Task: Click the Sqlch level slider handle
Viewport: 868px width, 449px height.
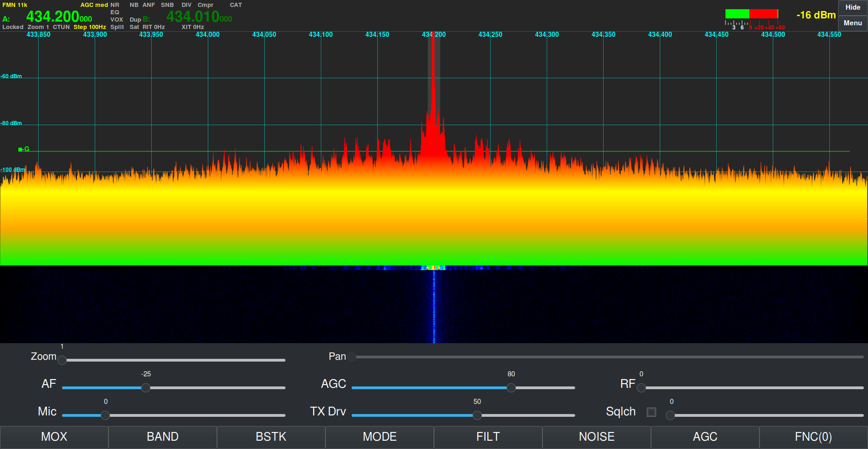Action: point(670,415)
